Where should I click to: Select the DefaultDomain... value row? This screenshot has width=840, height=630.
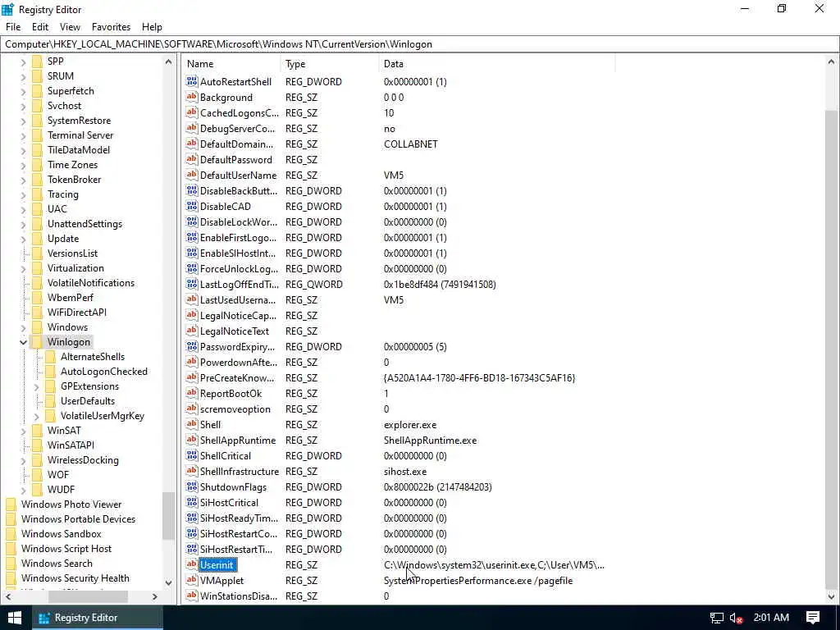tap(399, 144)
